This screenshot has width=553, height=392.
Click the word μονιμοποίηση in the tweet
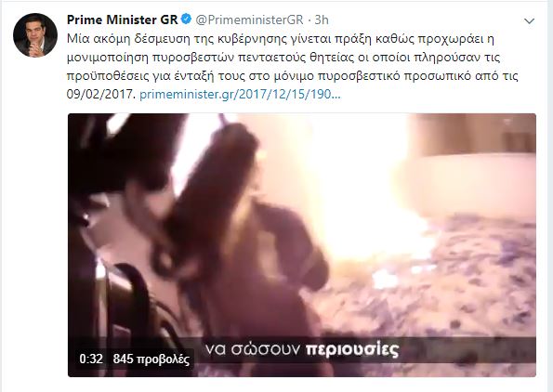[107, 58]
